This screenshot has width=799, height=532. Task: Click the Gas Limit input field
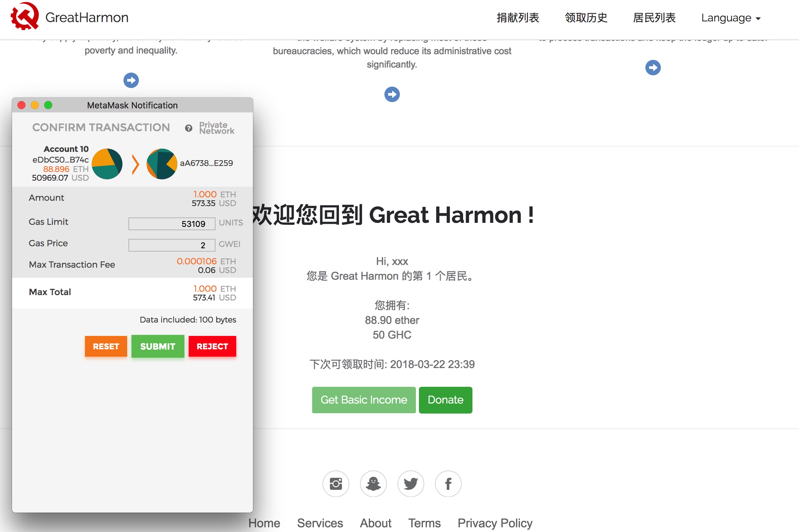tap(172, 224)
